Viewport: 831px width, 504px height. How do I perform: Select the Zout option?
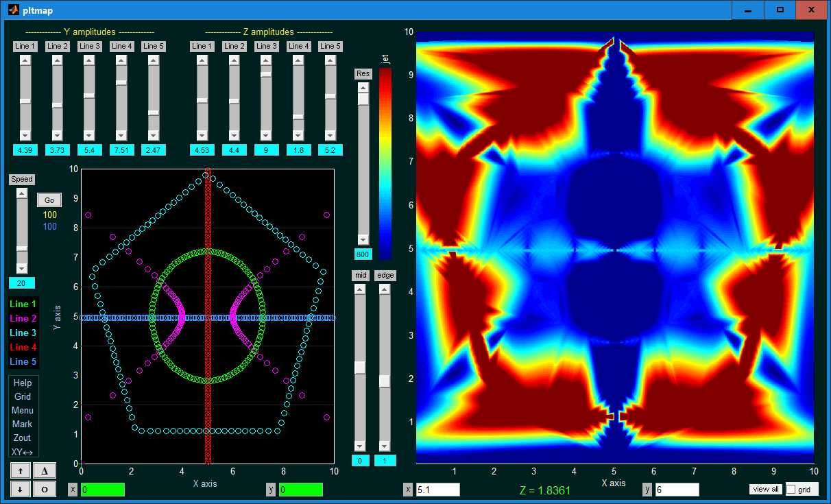(x=23, y=437)
